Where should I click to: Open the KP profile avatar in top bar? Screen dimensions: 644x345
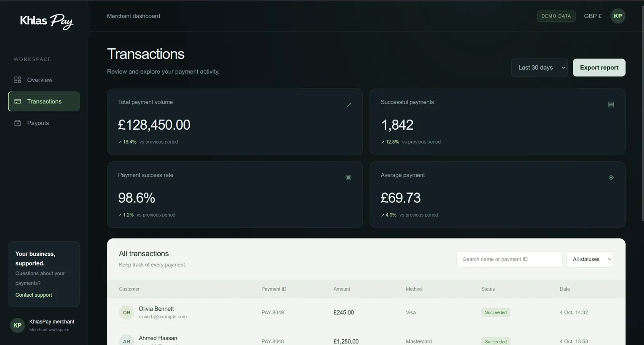coord(618,16)
